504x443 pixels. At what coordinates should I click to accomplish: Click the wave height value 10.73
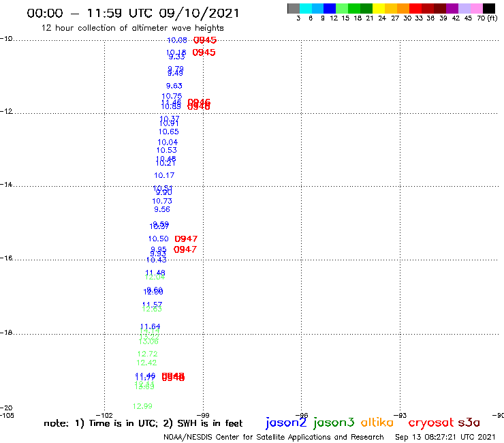162,201
